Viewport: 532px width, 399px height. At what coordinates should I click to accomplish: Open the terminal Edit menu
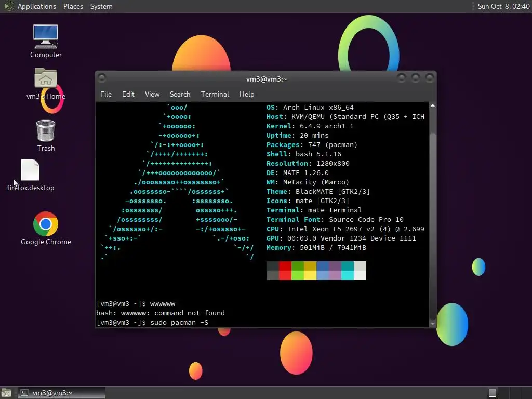[128, 95]
